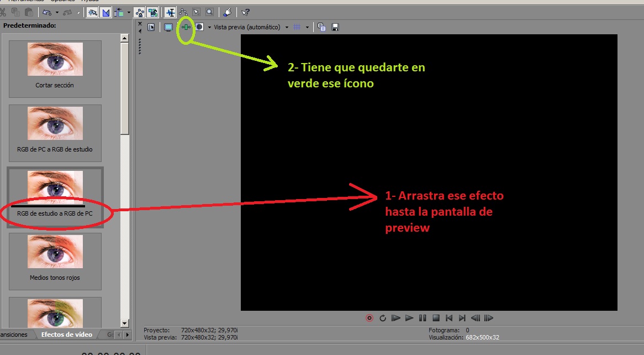Click the Predeterminado: heading text

30,25
